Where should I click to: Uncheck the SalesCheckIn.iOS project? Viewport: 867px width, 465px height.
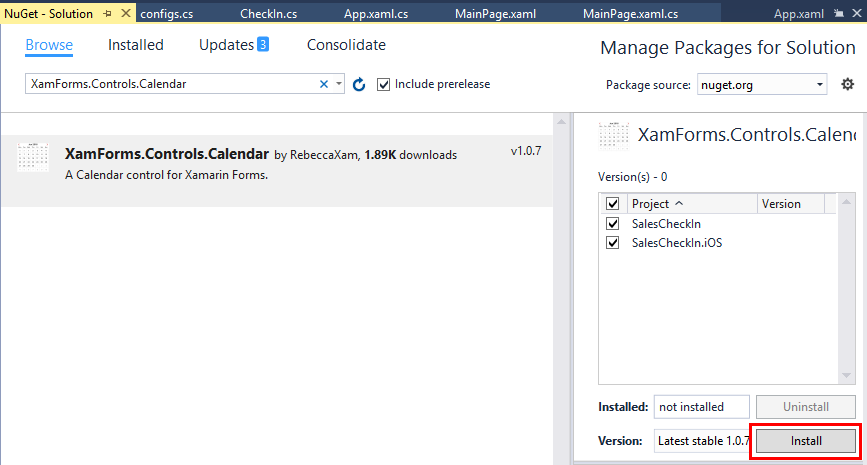coord(612,243)
